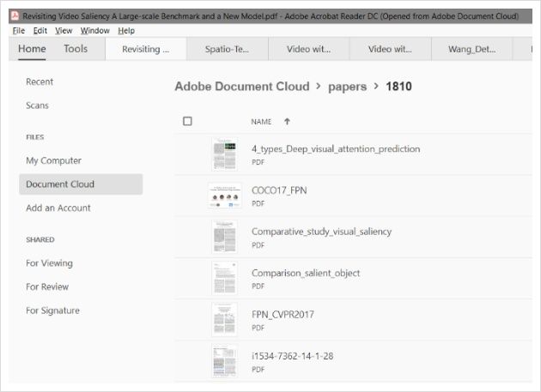Select Document Cloud in the sidebar
The width and height of the screenshot is (541, 392).
81,184
